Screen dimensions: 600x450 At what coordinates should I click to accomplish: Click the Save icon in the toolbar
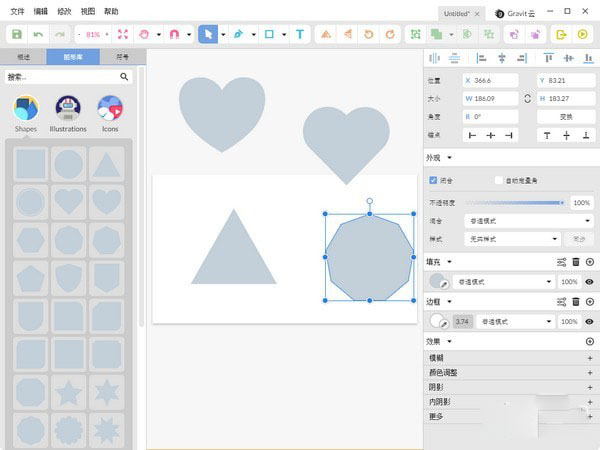point(17,34)
